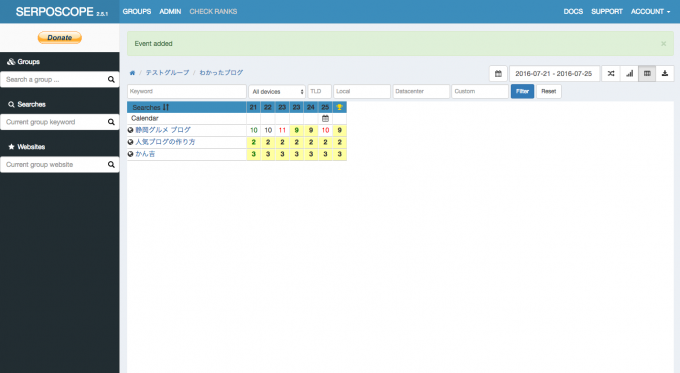Select the table view icon

click(x=647, y=74)
